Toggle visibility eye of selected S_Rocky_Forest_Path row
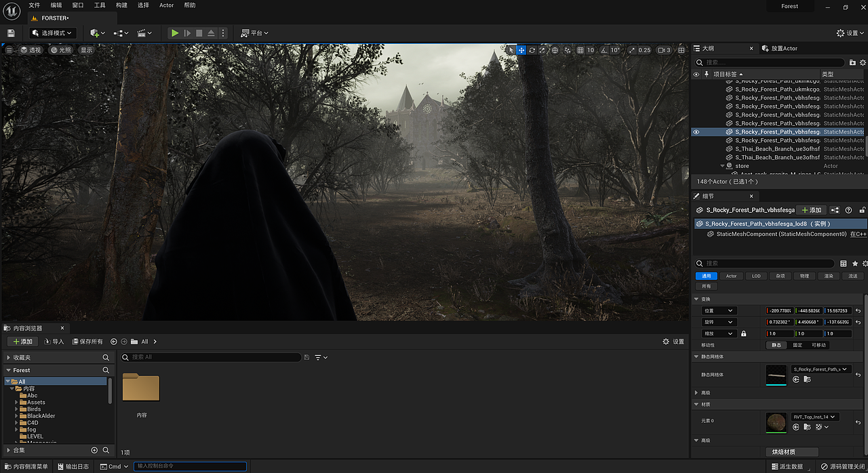The image size is (868, 473). point(696,132)
